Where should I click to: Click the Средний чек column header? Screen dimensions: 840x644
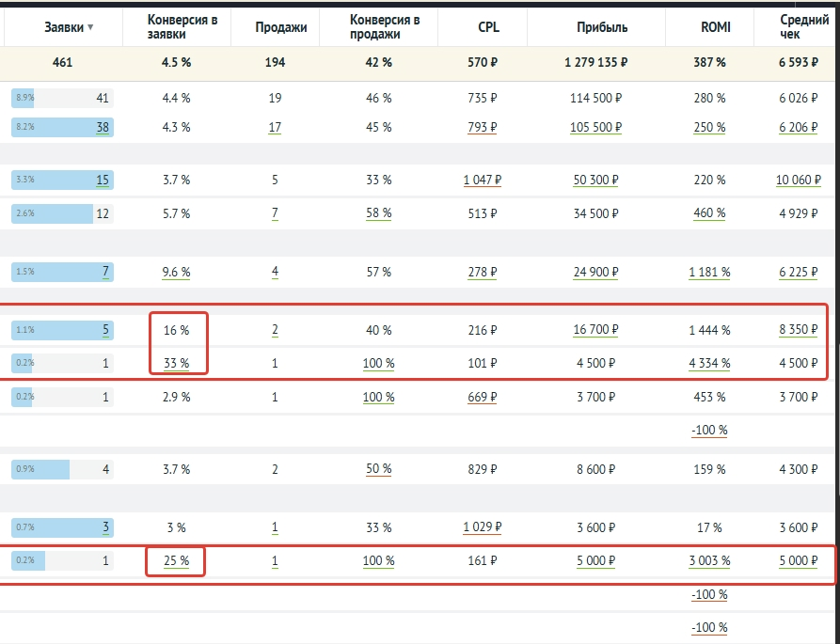(804, 27)
